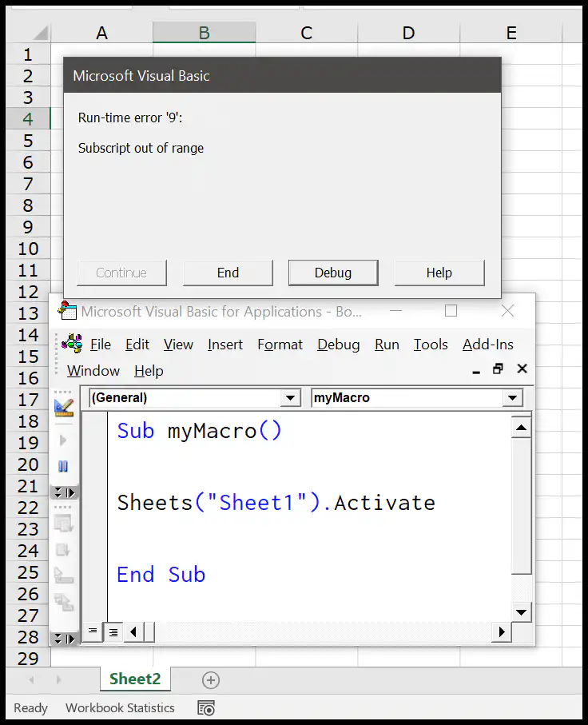This screenshot has height=725, width=588.
Task: Click the Debug button in error dialog
Action: pos(333,273)
